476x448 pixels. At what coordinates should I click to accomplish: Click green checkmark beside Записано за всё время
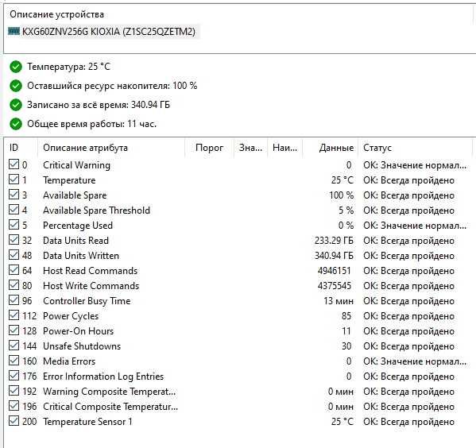[15, 105]
